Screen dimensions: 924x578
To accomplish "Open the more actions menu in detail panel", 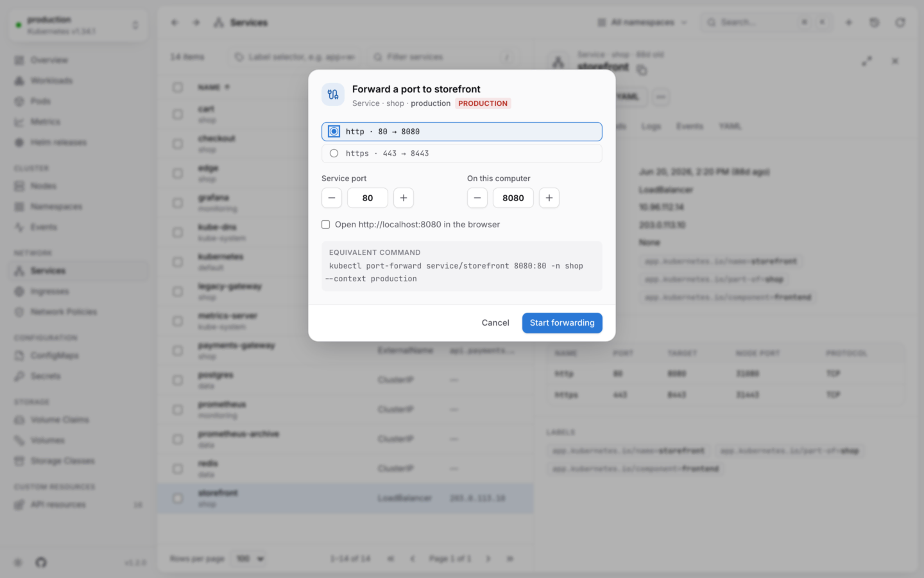I will click(x=661, y=97).
